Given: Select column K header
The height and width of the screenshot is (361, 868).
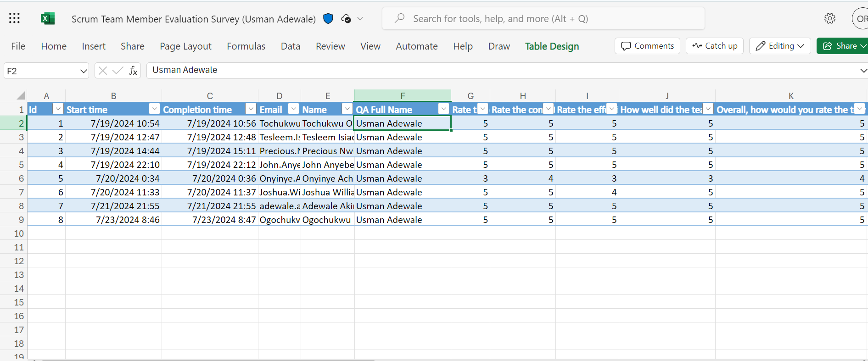Looking at the screenshot, I should tap(791, 96).
